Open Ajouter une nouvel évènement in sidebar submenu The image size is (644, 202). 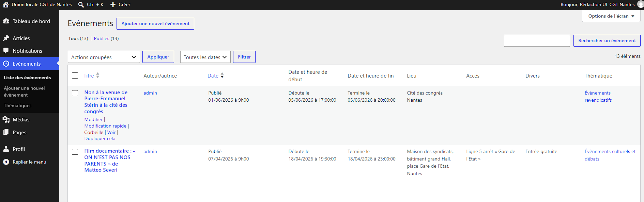coord(24,91)
